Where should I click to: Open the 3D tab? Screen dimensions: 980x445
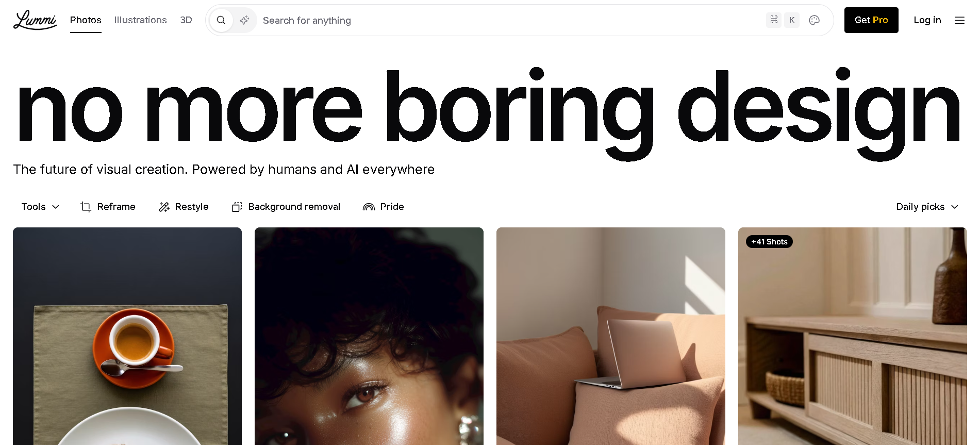[186, 20]
